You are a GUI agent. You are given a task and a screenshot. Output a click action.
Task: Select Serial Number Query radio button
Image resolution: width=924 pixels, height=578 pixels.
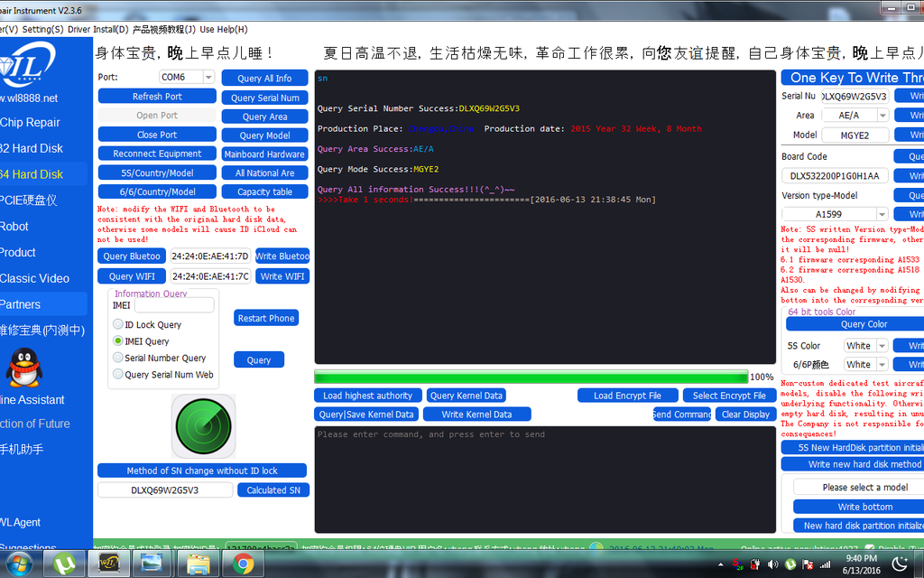[118, 359]
